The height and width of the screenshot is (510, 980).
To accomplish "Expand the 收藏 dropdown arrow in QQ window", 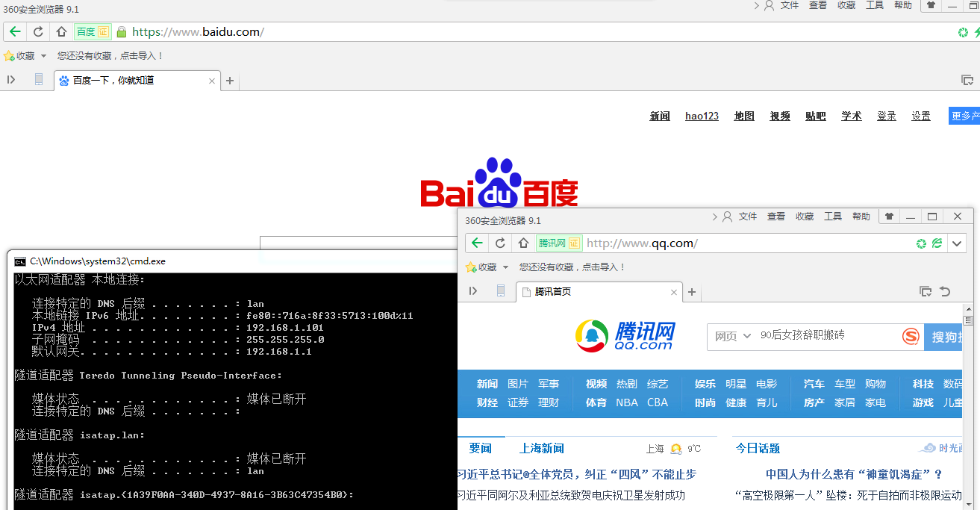I will (505, 267).
